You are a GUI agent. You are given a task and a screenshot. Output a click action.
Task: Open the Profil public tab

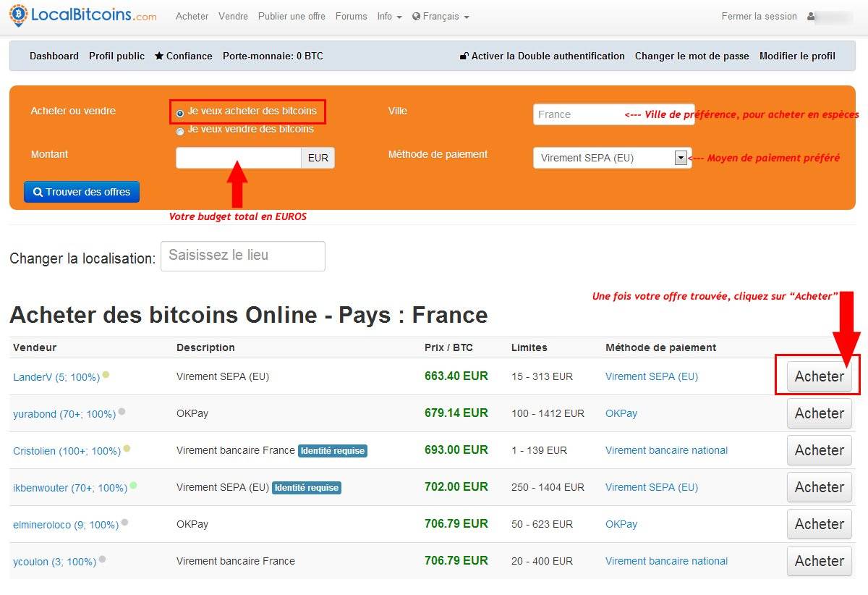[116, 56]
